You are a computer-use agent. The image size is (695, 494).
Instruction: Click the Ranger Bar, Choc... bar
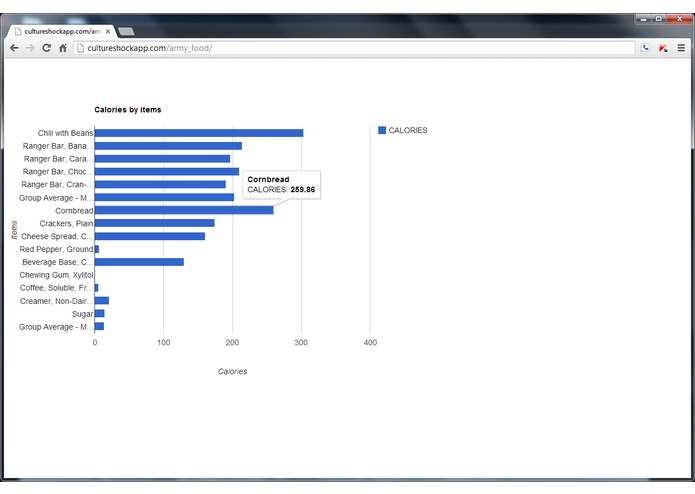(167, 171)
